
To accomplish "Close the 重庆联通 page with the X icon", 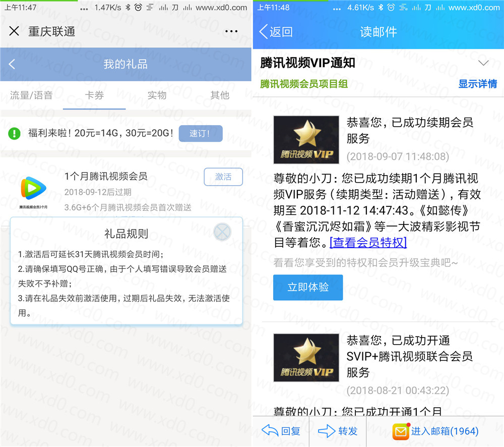I will pos(14,31).
